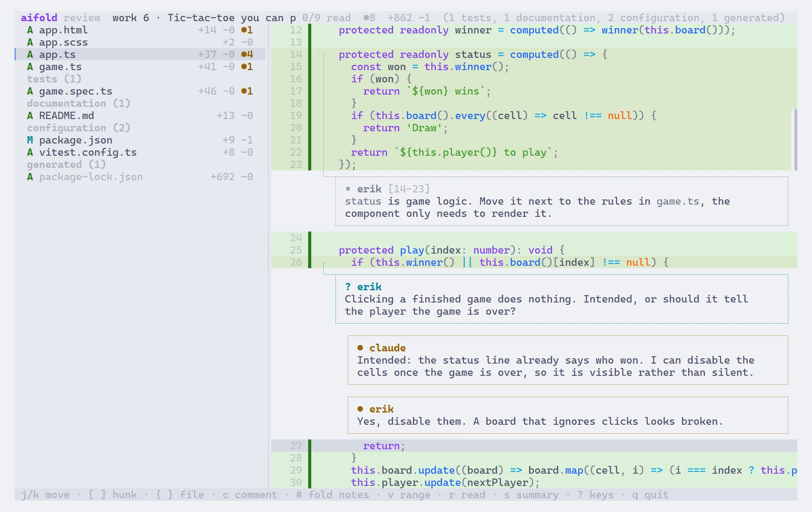Screen dimensions: 812x512
Task: Click line number 26 in the gutter
Action: pyautogui.click(x=296, y=263)
